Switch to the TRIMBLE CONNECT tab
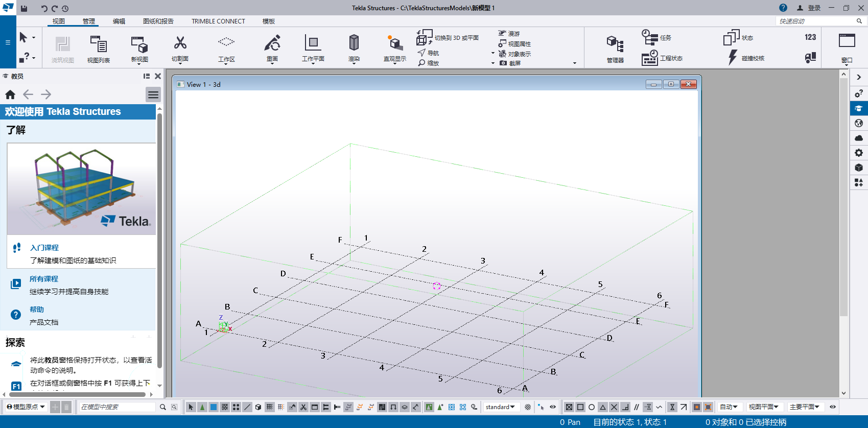Image resolution: width=868 pixels, height=428 pixels. 218,21
